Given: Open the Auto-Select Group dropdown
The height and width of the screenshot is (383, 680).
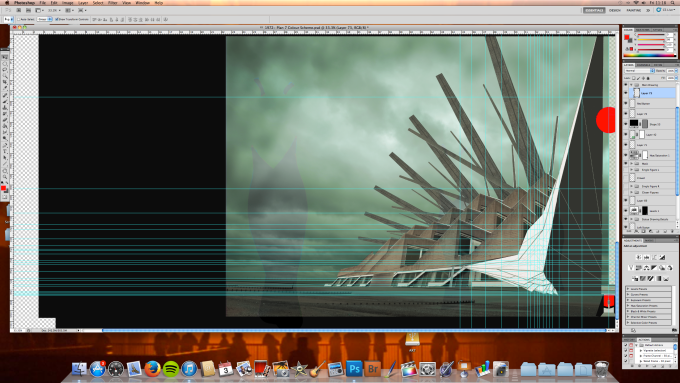Looking at the screenshot, I should [44, 20].
